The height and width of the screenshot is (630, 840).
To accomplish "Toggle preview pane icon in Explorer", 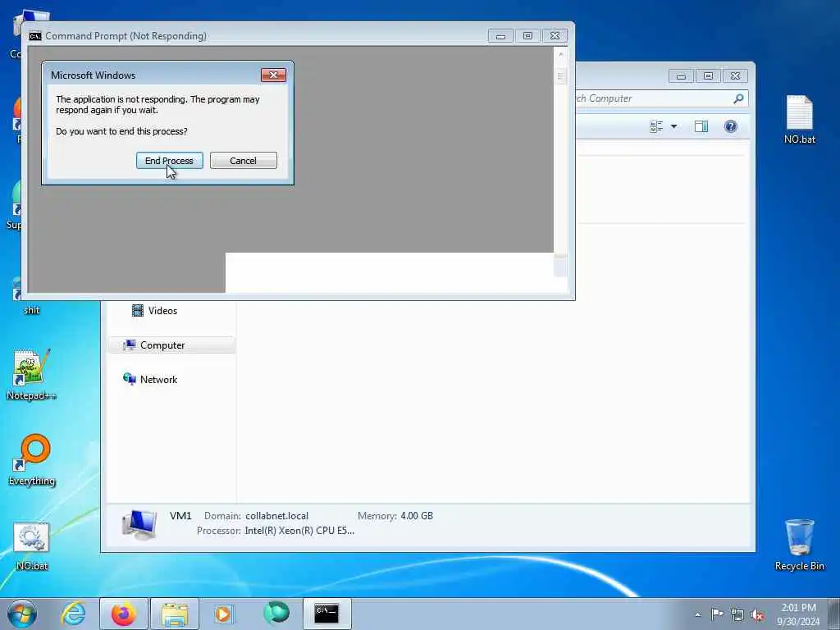I will (x=701, y=126).
